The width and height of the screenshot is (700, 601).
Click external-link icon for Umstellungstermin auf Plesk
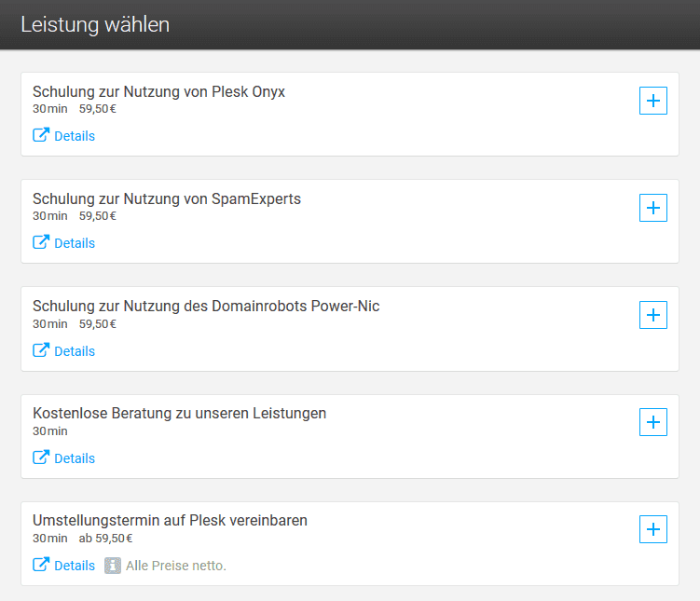(41, 565)
